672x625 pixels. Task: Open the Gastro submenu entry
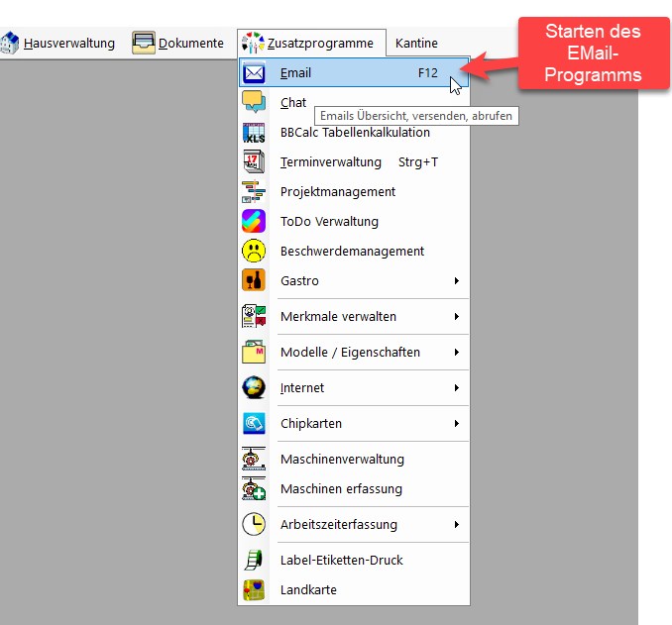(x=354, y=280)
